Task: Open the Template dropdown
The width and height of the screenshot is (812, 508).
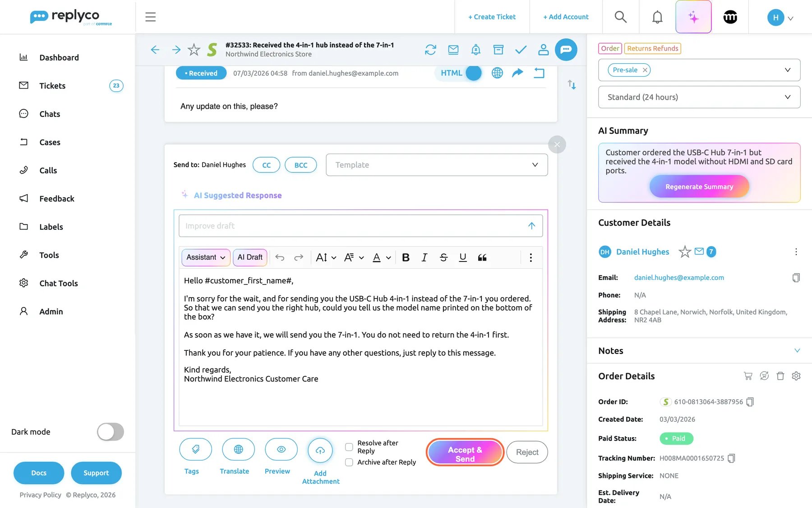Action: [437, 165]
